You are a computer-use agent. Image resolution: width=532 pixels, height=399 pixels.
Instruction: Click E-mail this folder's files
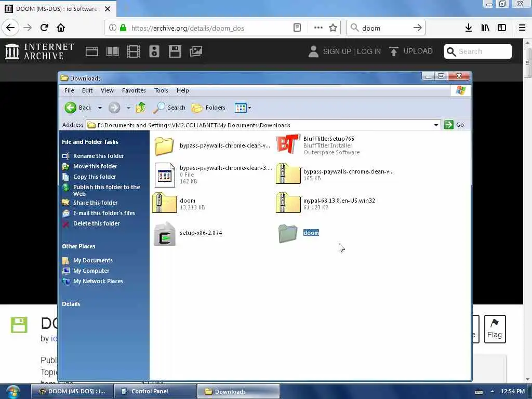104,213
